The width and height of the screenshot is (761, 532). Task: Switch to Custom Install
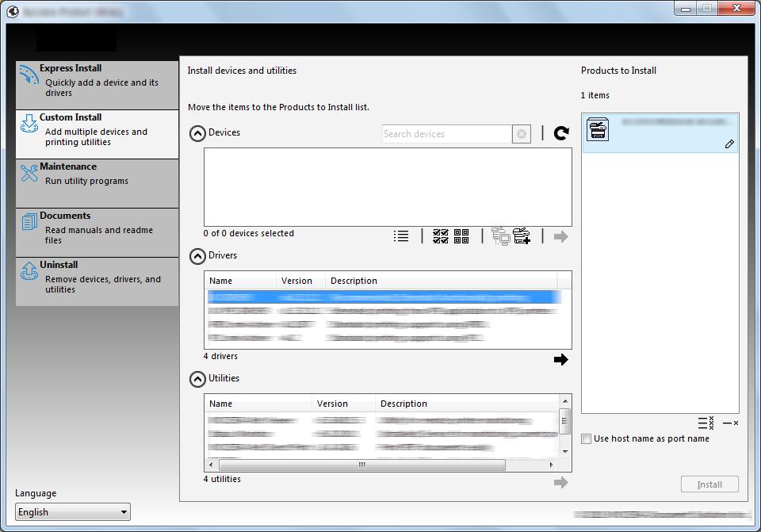97,134
